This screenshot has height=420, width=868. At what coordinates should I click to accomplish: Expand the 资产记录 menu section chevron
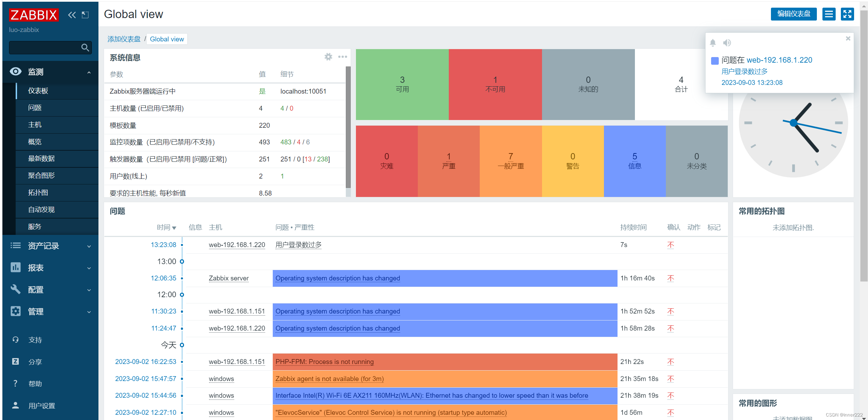tap(89, 246)
